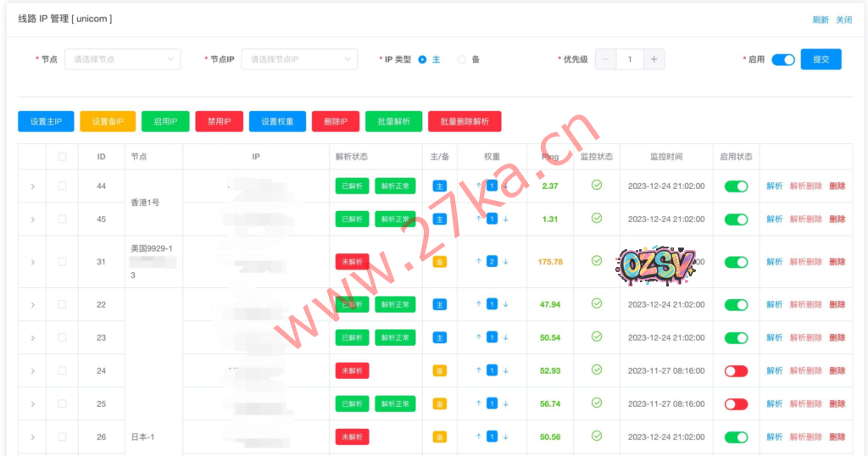Decrease priority with the minus button
868x456 pixels.
[x=605, y=59]
